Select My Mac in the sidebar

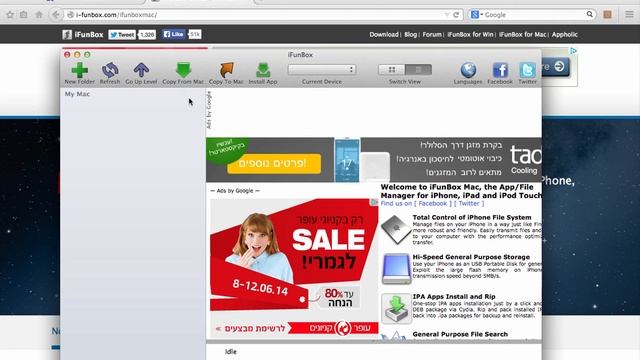[x=77, y=94]
